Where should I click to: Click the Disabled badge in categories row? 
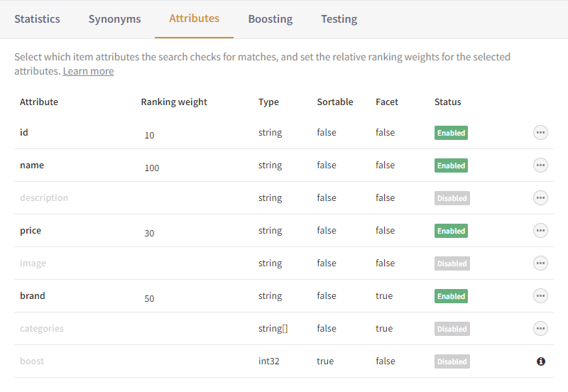click(452, 329)
